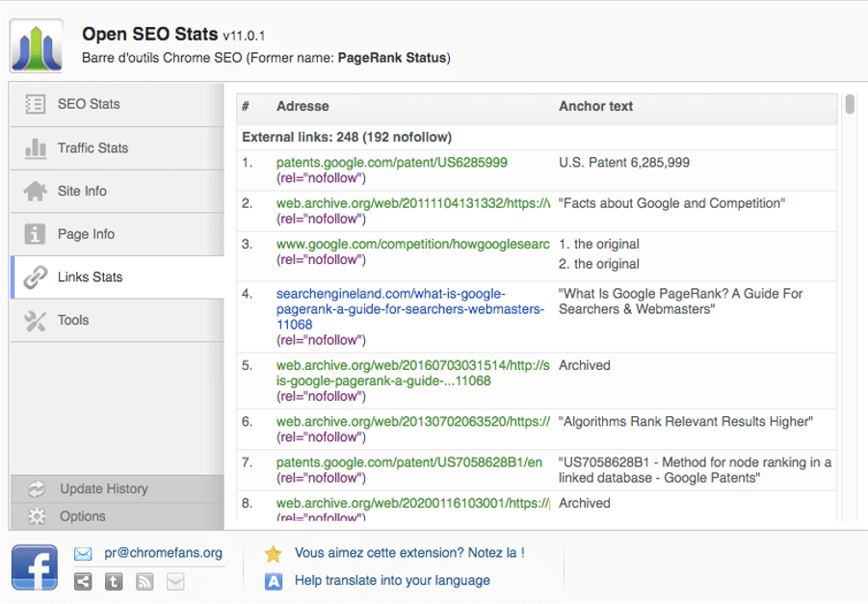Click the SEO Stats list icon
Viewport: 868px width, 604px height.
35,104
